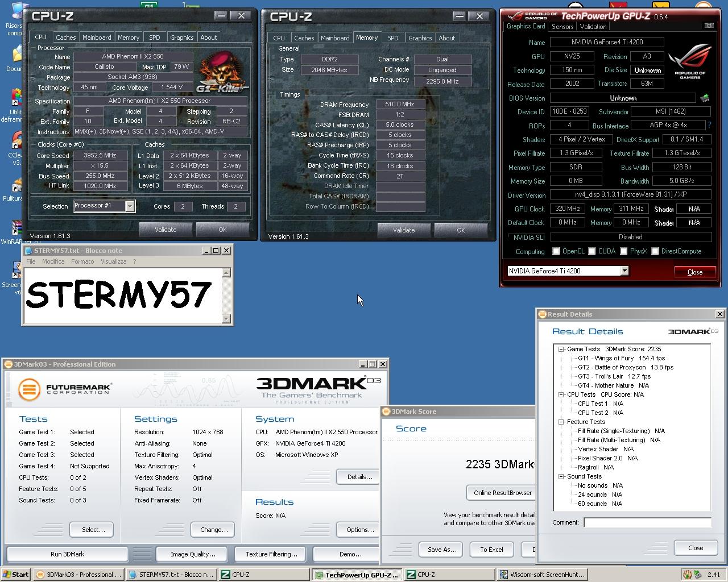Click the Demo... button in 3DMark03
The image size is (728, 582).
coord(346,554)
